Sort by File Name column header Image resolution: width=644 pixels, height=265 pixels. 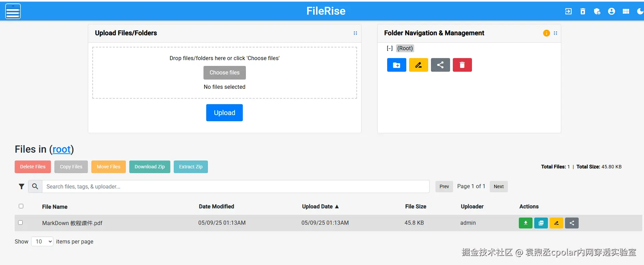(55, 207)
